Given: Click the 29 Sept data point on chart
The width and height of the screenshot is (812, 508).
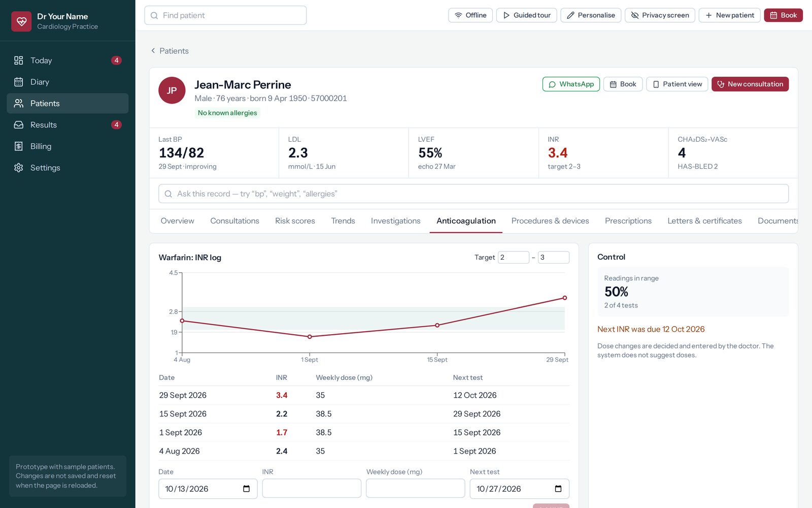Looking at the screenshot, I should click(565, 298).
